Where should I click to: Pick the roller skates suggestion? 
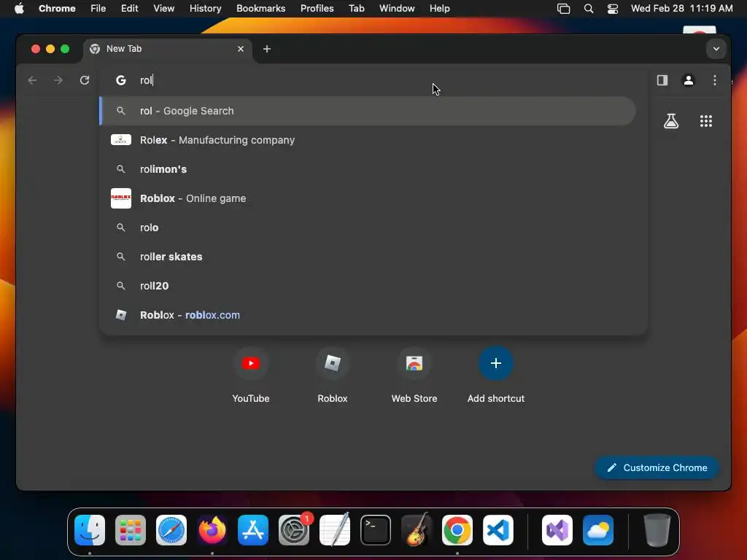(368, 257)
